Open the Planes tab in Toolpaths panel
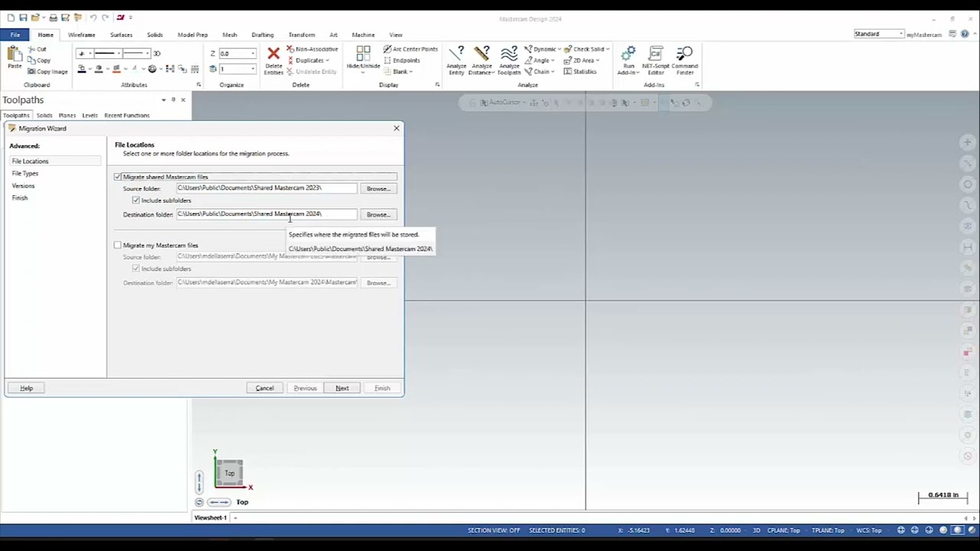 click(x=67, y=116)
